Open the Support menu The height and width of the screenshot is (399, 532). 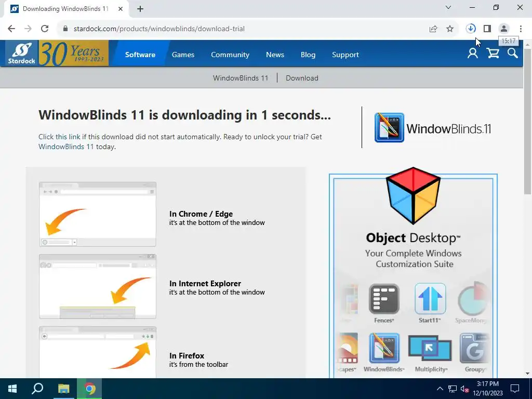coord(345,55)
